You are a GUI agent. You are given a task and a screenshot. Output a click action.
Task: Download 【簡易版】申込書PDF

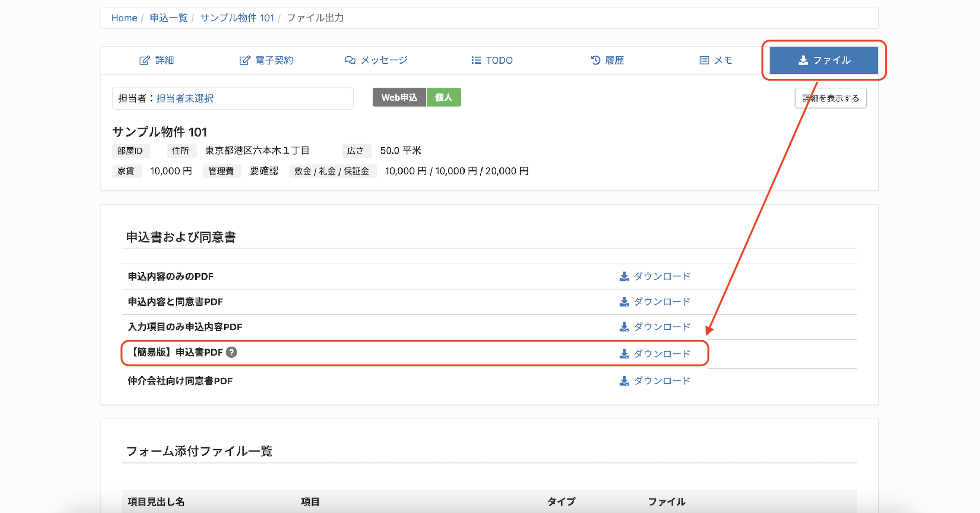pyautogui.click(x=655, y=353)
